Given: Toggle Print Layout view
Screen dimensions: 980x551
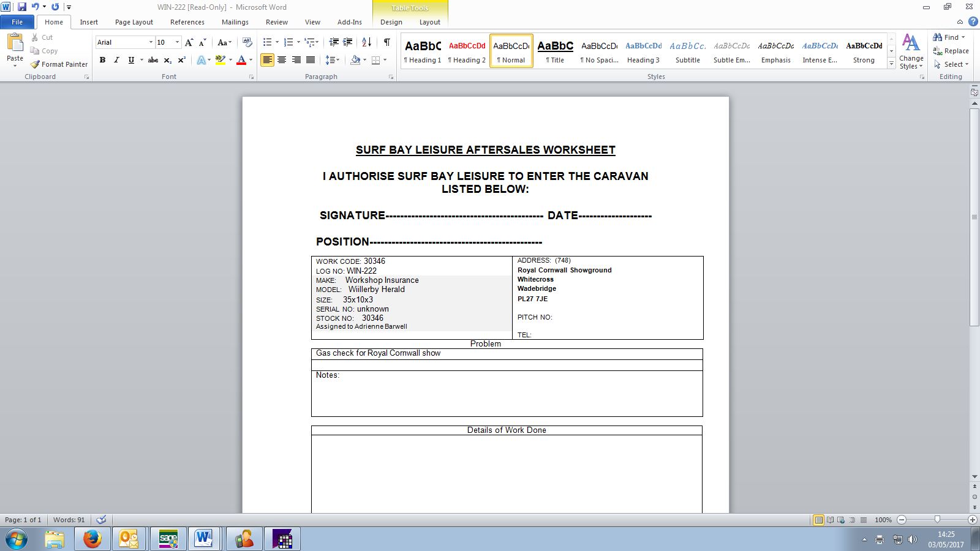Looking at the screenshot, I should click(818, 520).
